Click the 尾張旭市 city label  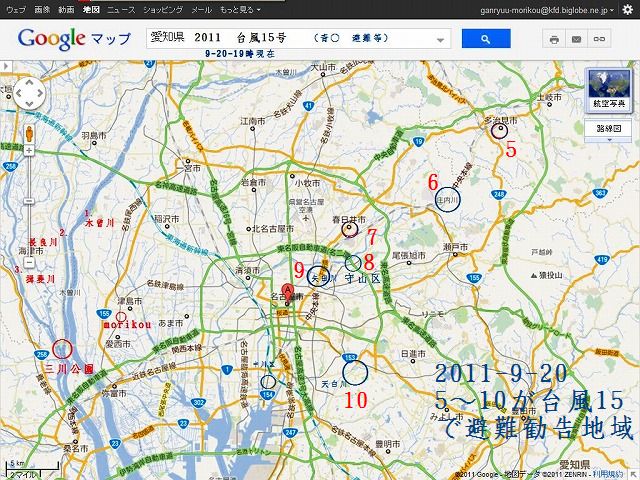pyautogui.click(x=409, y=256)
